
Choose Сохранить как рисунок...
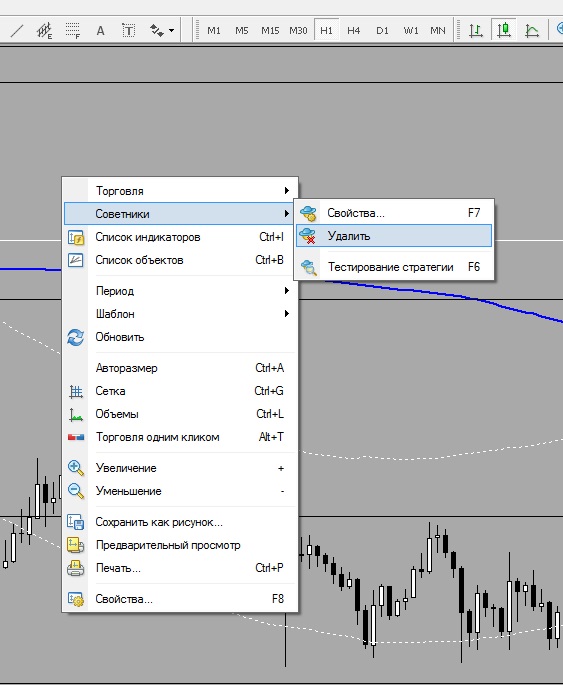(x=180, y=522)
